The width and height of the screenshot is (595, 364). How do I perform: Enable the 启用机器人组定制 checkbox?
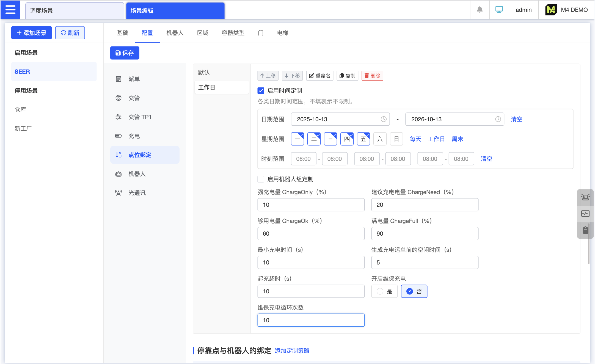(261, 179)
